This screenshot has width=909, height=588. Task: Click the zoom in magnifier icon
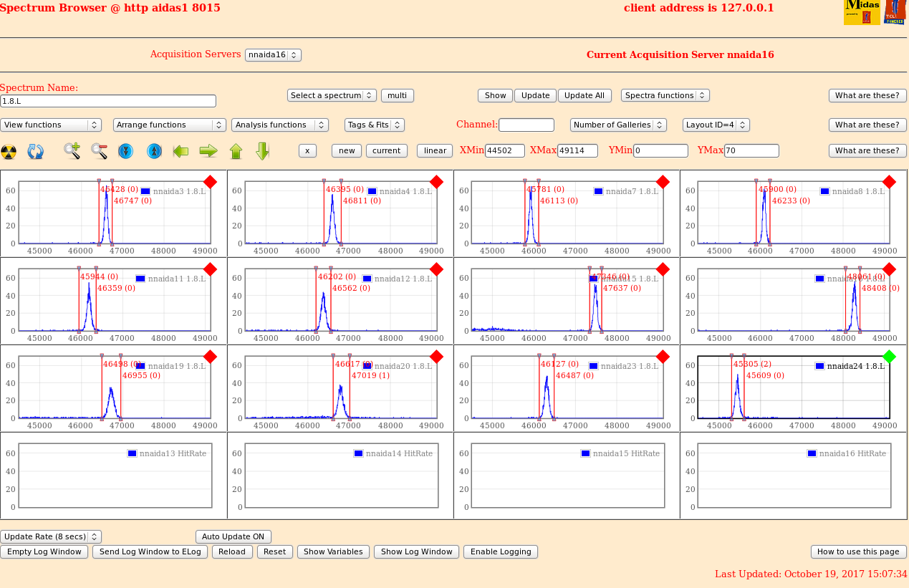(x=72, y=150)
